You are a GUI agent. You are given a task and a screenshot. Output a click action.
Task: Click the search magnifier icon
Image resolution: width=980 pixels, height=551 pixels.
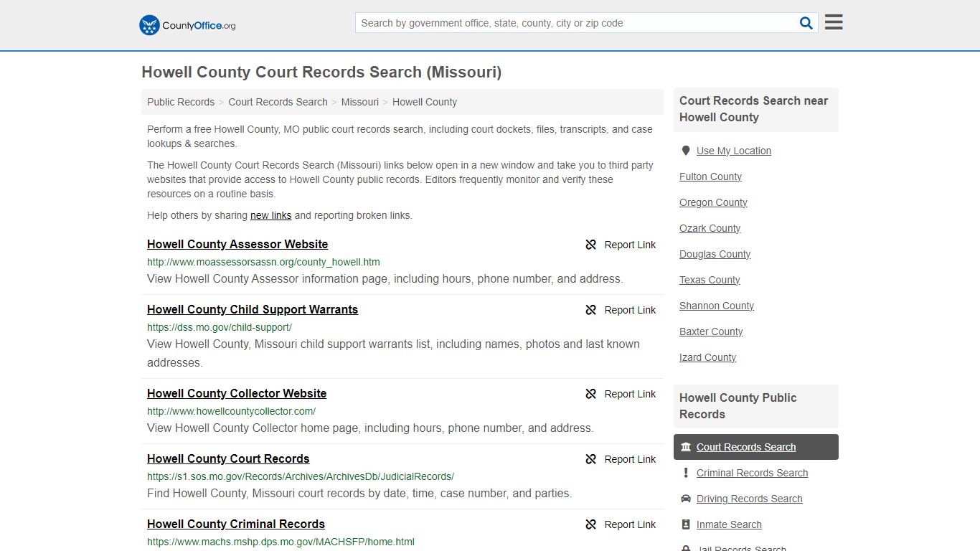(806, 23)
